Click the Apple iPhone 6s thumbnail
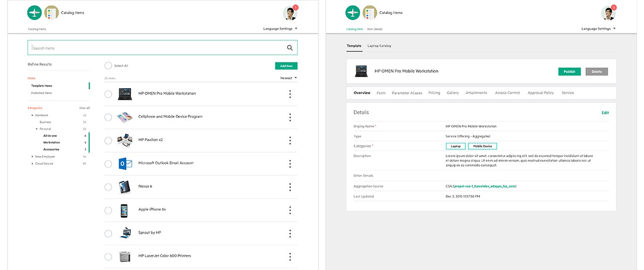The height and width of the screenshot is (270, 644). [x=124, y=210]
